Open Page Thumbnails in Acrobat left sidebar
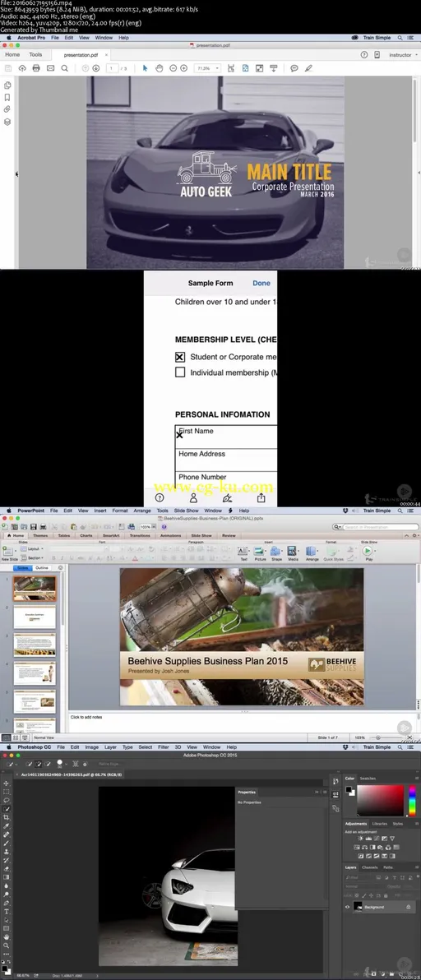This screenshot has height=980, width=421. pyautogui.click(x=7, y=85)
